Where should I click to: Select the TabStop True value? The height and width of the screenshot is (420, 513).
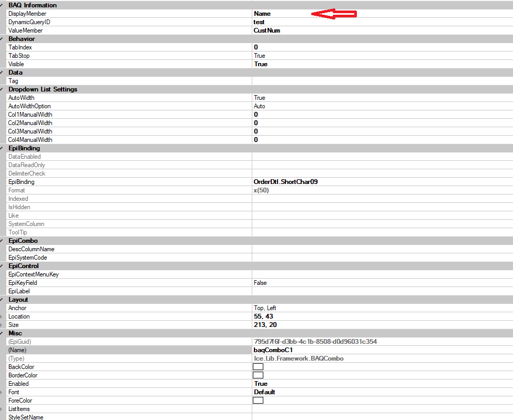(x=260, y=56)
